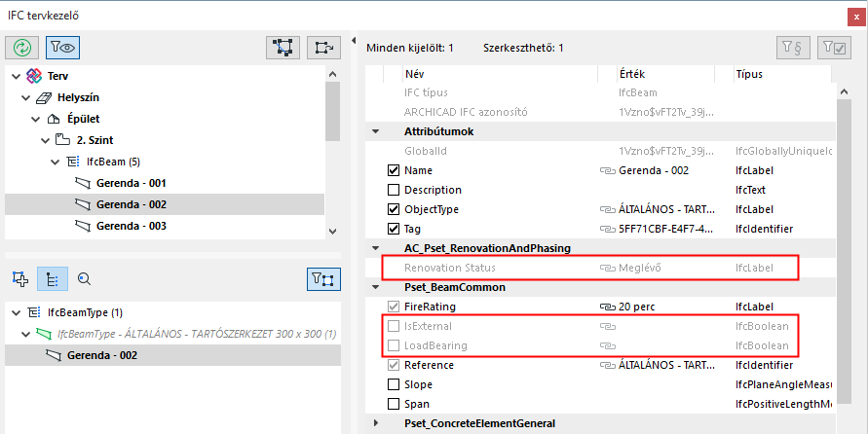Viewport: 868px width, 434px height.
Task: Collapse the IfcBeam (5) tree node
Action: (57, 162)
